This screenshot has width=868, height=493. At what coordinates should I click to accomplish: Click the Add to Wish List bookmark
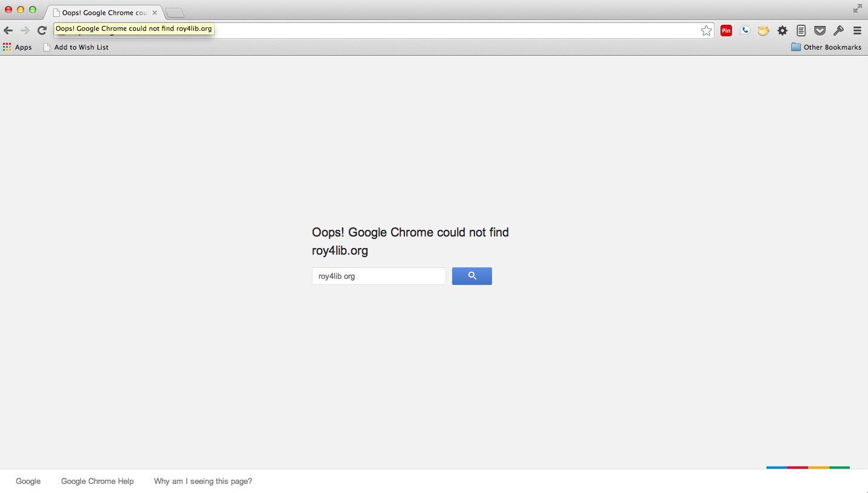click(x=76, y=47)
